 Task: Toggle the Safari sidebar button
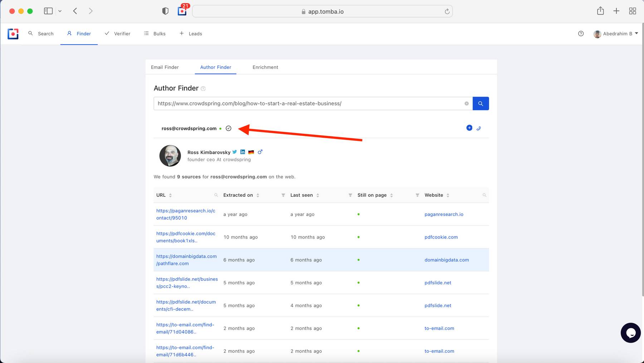[x=48, y=11]
